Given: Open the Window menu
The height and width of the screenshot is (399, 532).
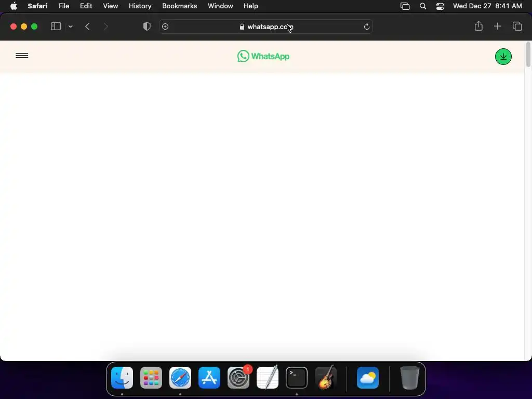Looking at the screenshot, I should pos(220,6).
